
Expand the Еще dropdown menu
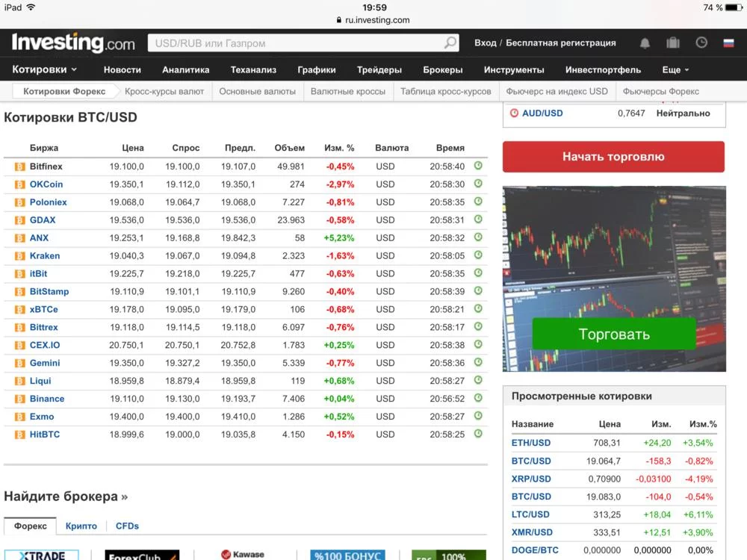tap(675, 70)
